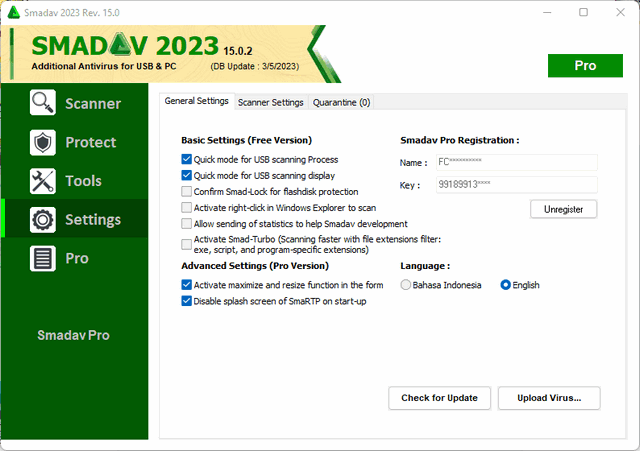Click the green Pro badge
Viewport: 640px width, 451px height.
coord(585,65)
